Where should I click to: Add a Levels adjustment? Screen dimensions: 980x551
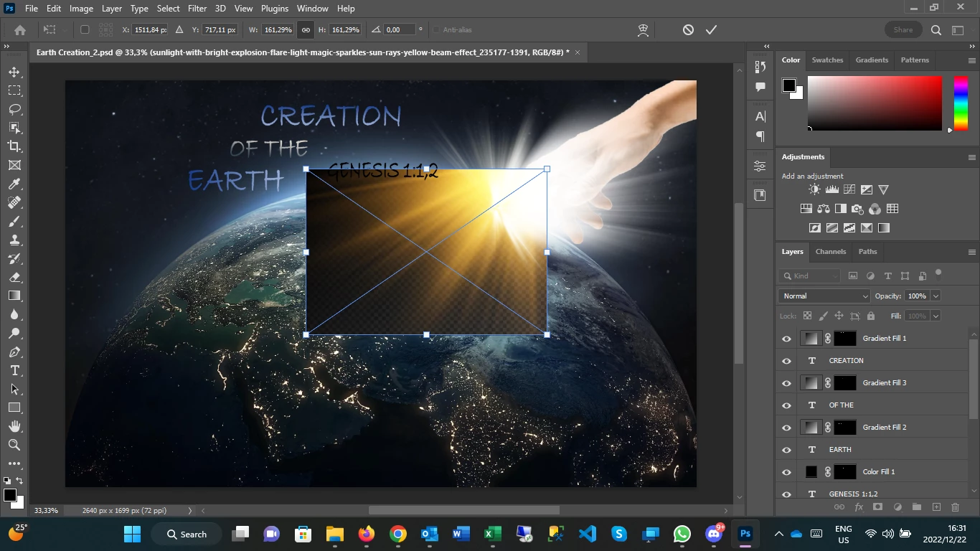pyautogui.click(x=832, y=189)
